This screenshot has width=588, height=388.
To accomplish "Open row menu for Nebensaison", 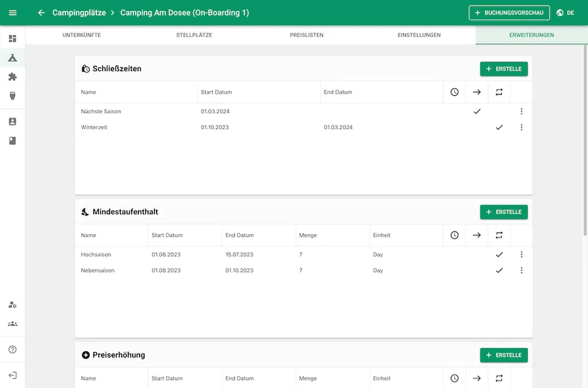I will pos(521,270).
